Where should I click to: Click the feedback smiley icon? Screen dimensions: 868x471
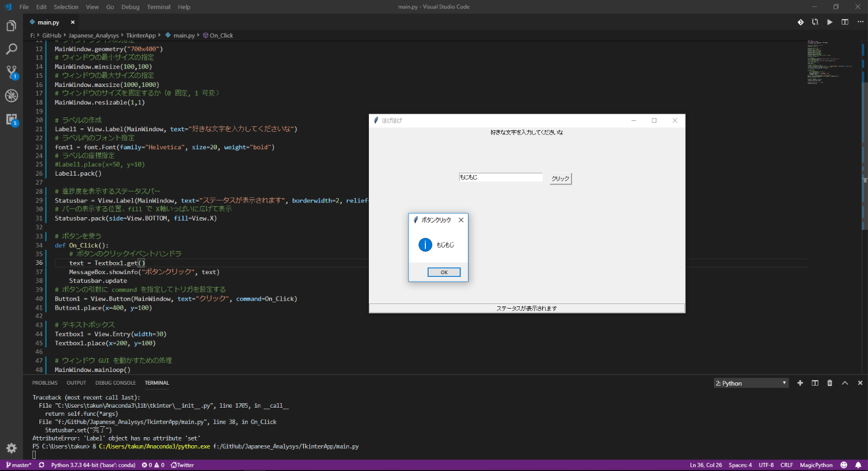tap(844, 465)
